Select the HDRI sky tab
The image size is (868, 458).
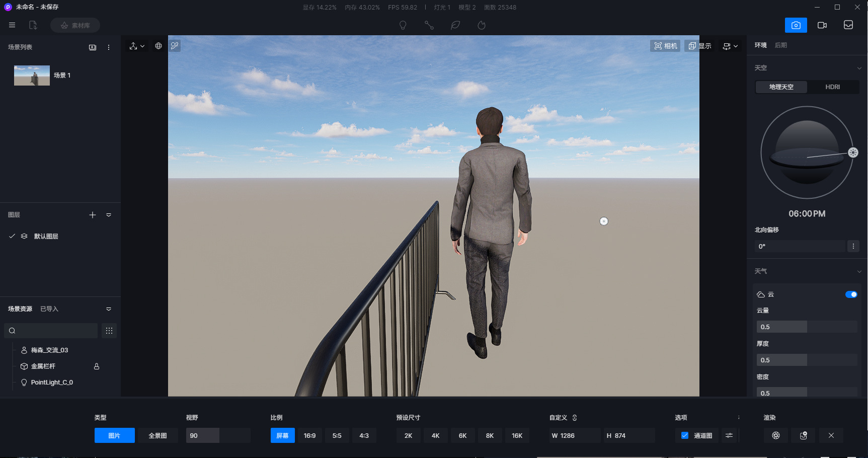(832, 87)
